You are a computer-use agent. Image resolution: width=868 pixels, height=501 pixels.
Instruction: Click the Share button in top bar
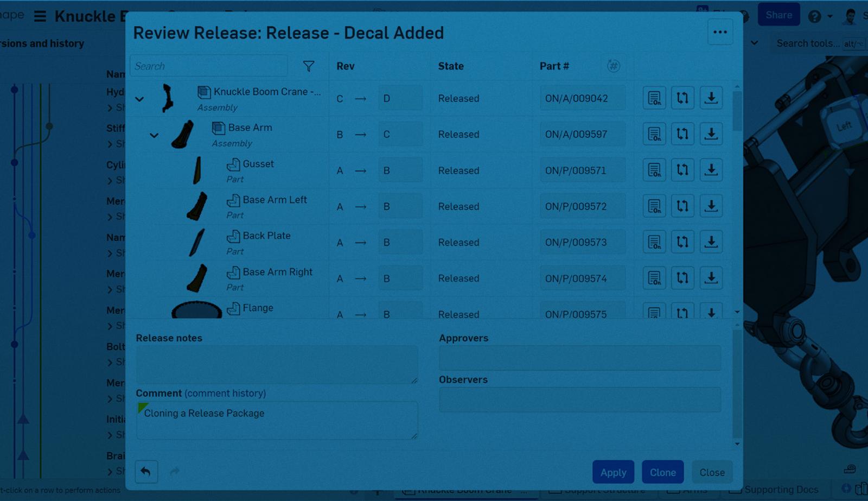pos(778,15)
